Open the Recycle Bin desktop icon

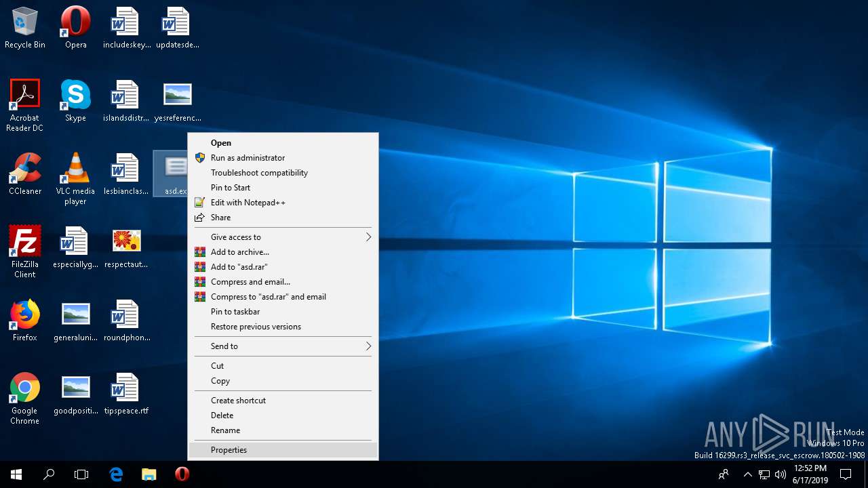[25, 28]
